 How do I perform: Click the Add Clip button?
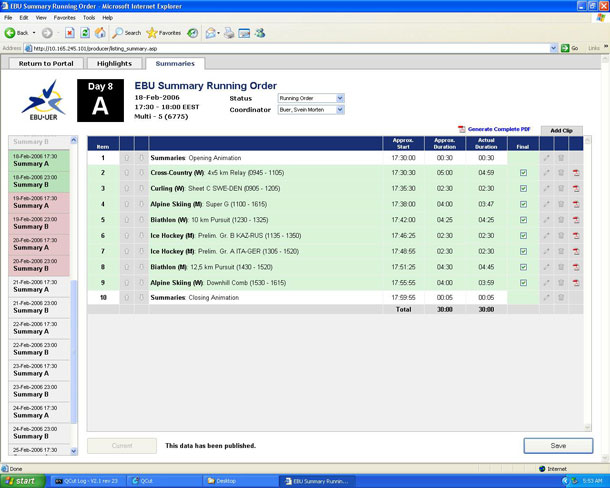coord(561,131)
